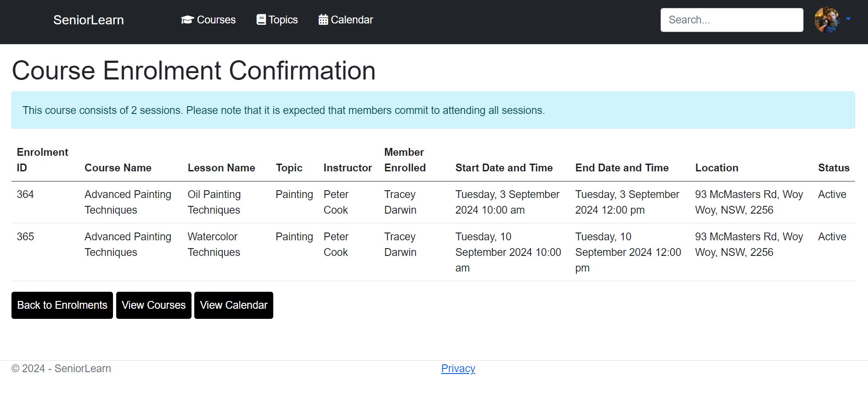
Task: Click the Status column header
Action: 833,168
